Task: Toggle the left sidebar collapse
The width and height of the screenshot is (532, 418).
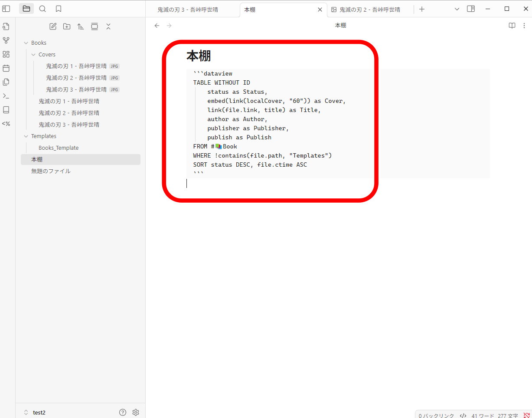Action: 6,9
